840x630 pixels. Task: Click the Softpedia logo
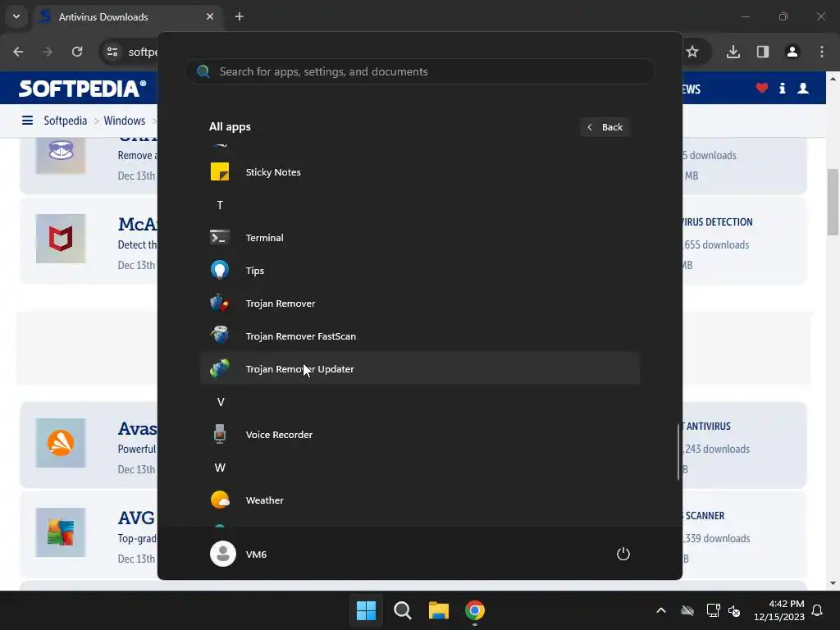(83, 89)
